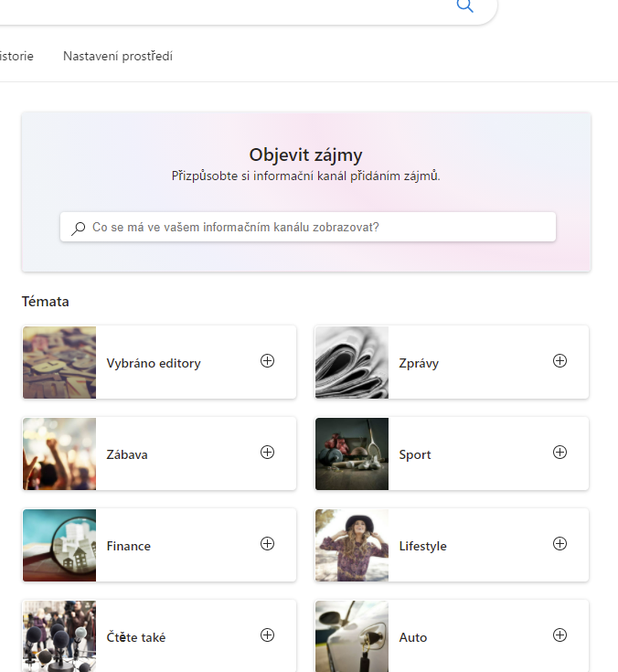
Task: Follow the Zábava topic via plus icon
Action: click(x=267, y=453)
